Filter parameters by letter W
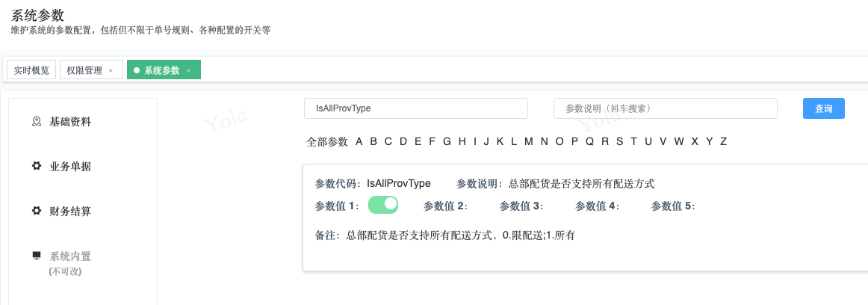Screen dimensions: 868x305 click(679, 142)
